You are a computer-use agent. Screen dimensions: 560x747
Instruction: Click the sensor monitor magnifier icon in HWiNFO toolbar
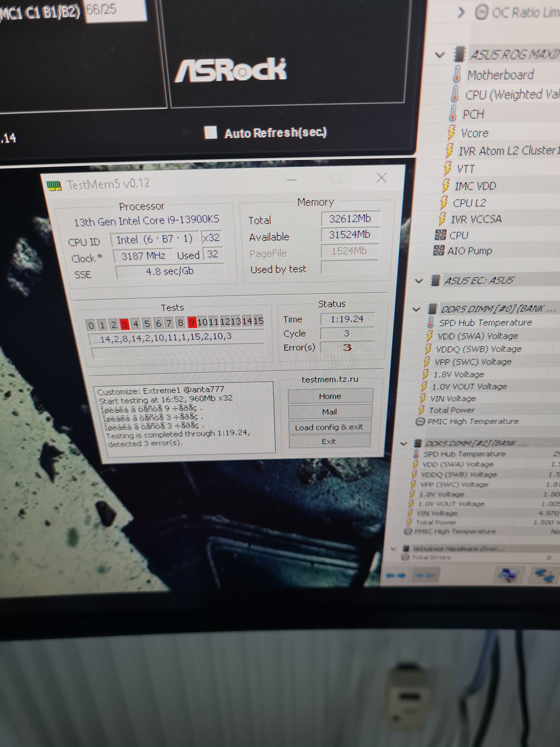(x=508, y=575)
